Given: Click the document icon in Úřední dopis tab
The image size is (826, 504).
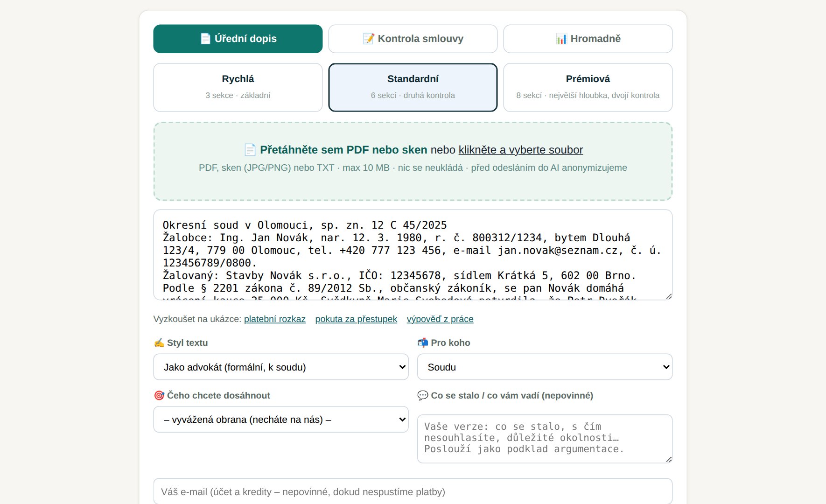Looking at the screenshot, I should click(205, 39).
